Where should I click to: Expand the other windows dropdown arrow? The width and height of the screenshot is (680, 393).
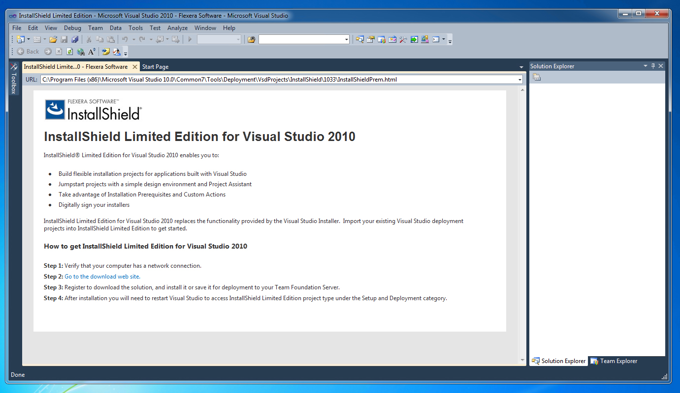coord(444,39)
